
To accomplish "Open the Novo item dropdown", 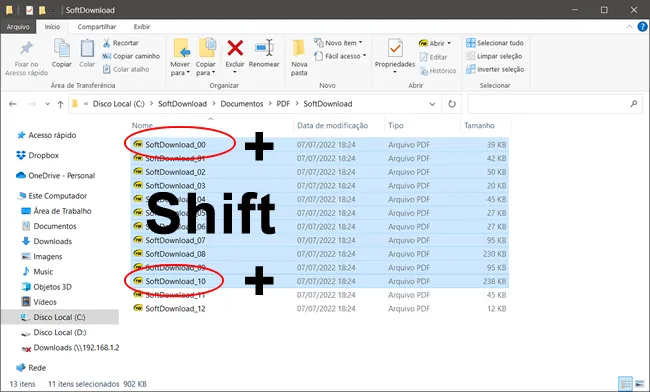I will coord(338,43).
